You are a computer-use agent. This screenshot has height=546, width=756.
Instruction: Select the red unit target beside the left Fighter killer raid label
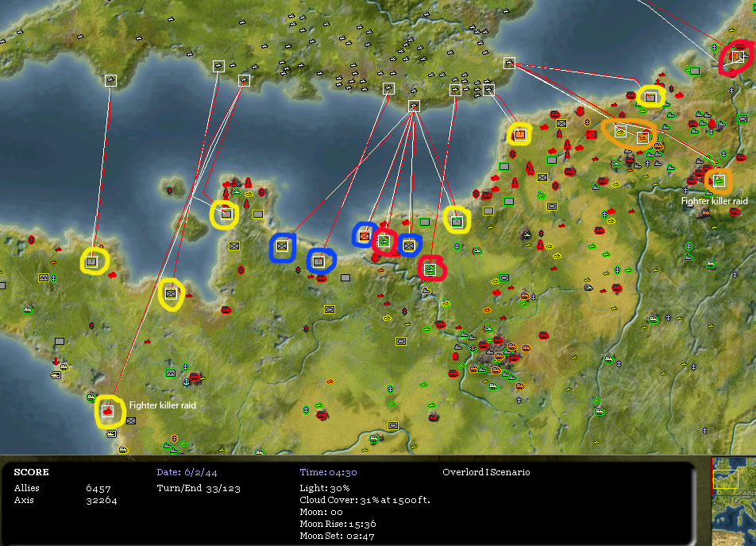click(x=107, y=411)
